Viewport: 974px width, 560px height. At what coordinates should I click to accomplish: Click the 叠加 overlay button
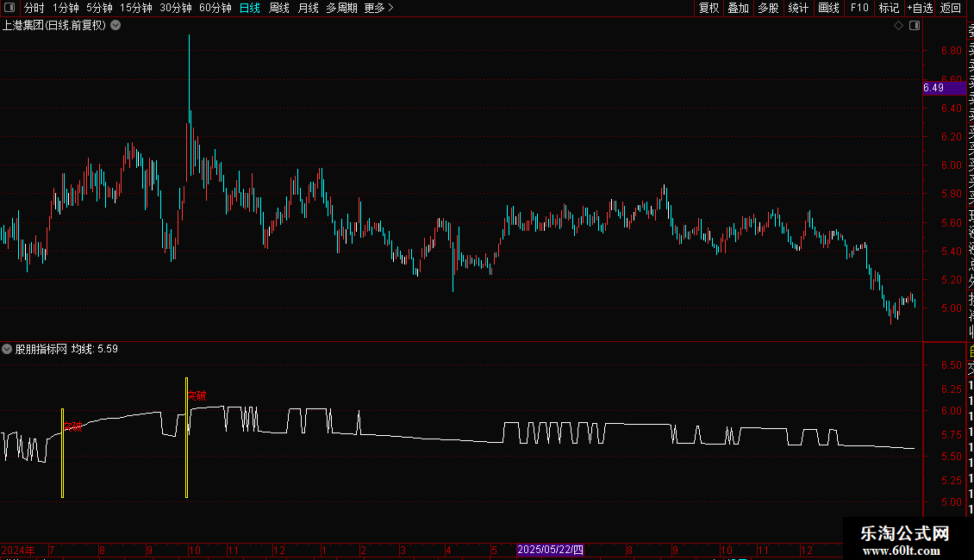coord(739,8)
